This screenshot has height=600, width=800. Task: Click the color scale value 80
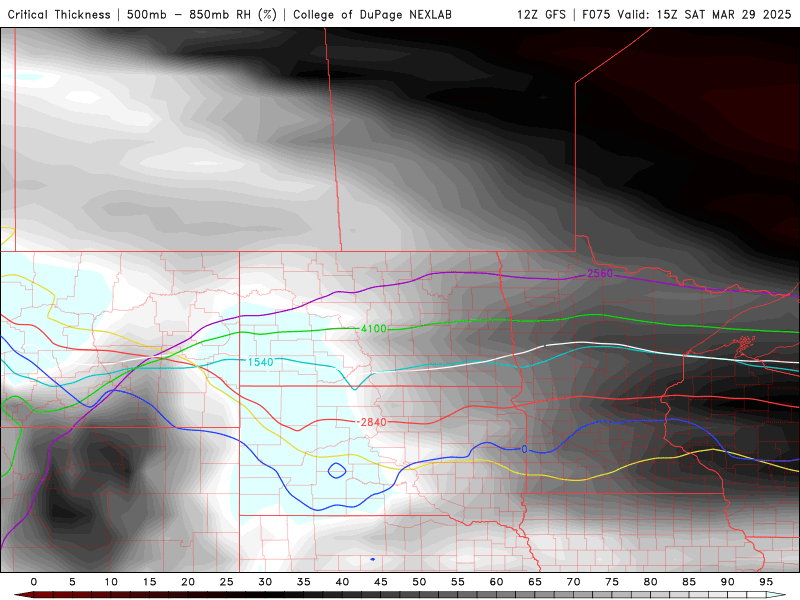click(x=651, y=582)
